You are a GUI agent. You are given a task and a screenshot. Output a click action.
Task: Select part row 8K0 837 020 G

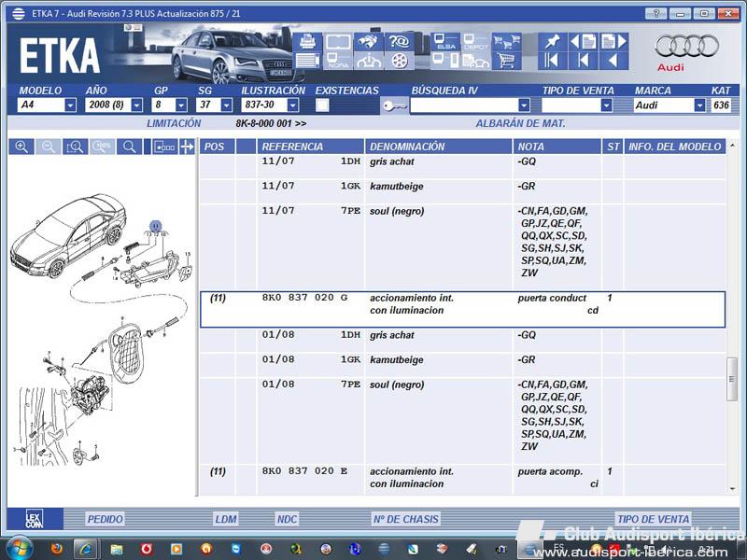point(462,310)
